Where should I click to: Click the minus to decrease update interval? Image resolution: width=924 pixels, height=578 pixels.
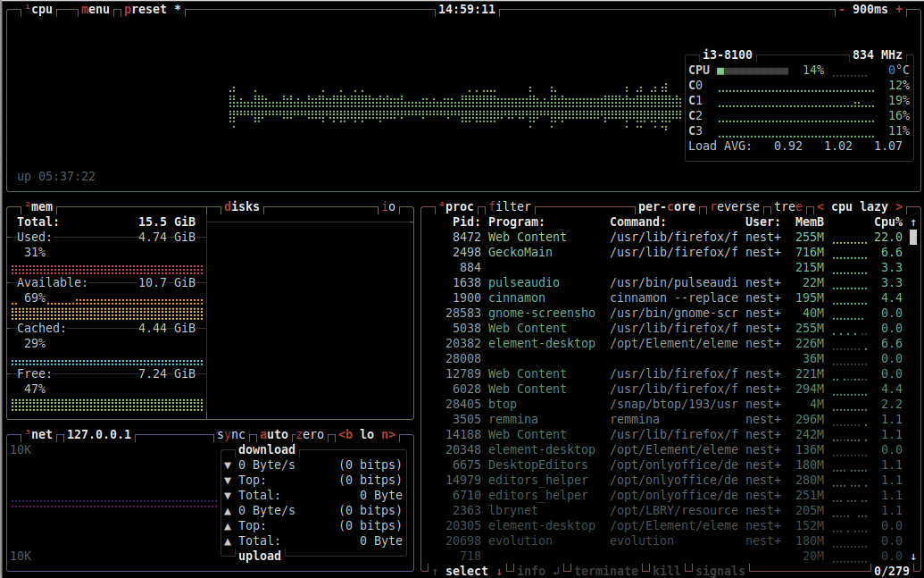(842, 9)
